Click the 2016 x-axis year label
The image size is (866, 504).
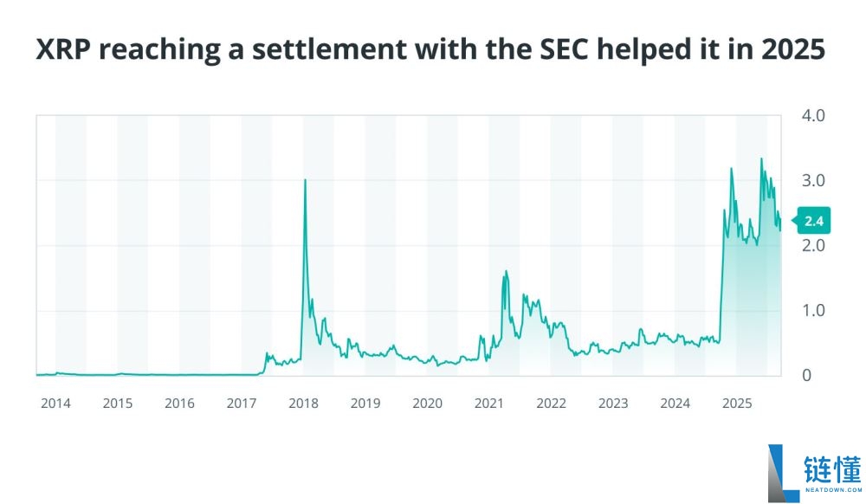pos(179,404)
